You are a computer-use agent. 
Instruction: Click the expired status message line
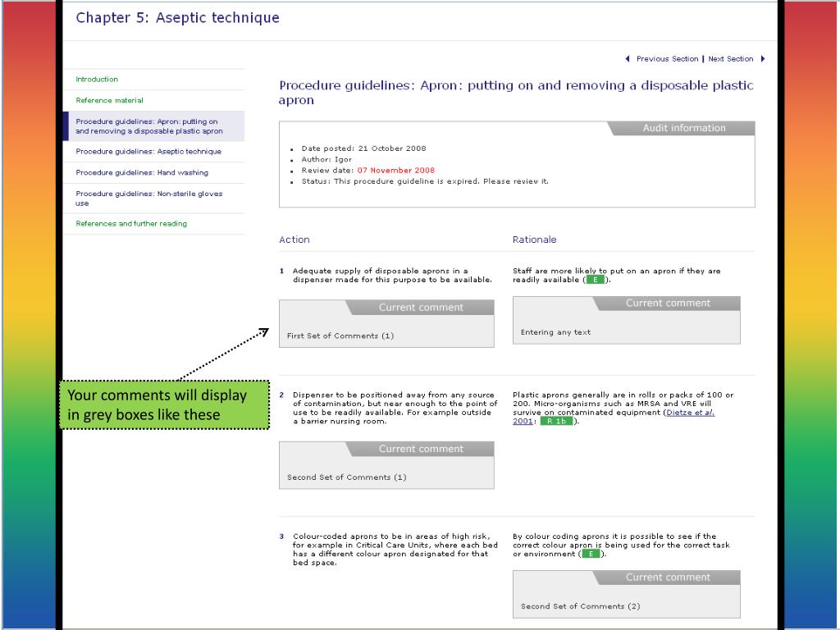(425, 181)
